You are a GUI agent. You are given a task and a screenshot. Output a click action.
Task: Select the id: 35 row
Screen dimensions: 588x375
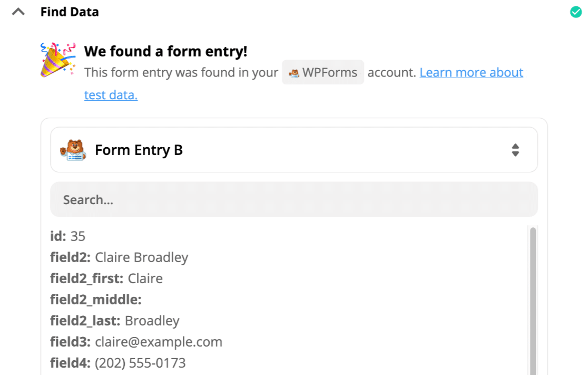click(68, 236)
